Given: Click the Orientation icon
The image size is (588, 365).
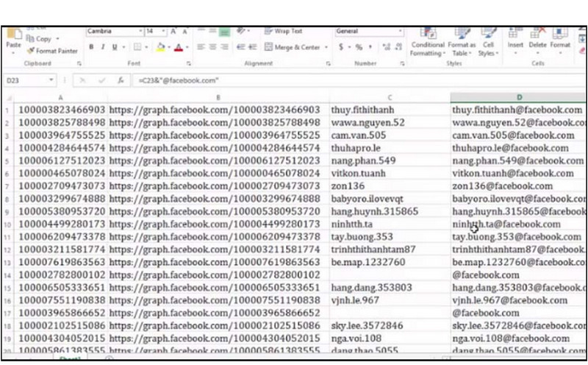Looking at the screenshot, I should [x=242, y=31].
